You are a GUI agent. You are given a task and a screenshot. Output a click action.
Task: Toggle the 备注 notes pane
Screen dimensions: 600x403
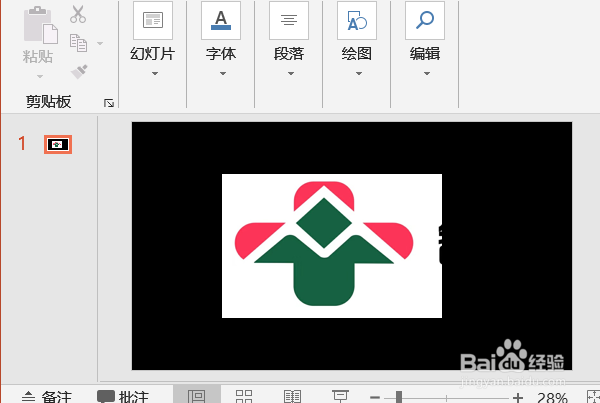[x=46, y=396]
